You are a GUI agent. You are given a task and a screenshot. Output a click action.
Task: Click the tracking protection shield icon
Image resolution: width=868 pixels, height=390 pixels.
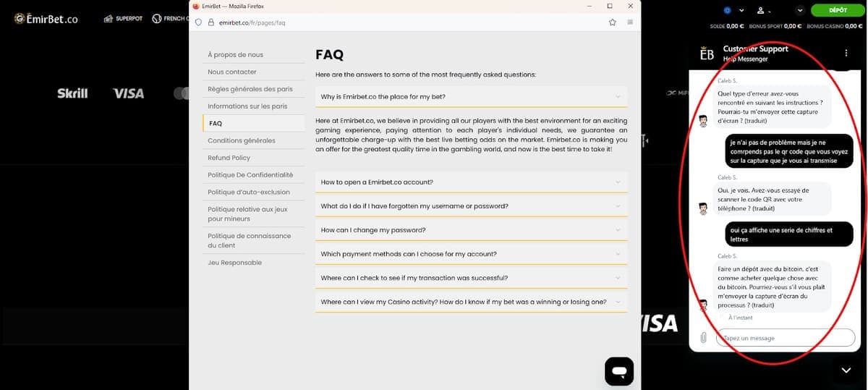(199, 22)
